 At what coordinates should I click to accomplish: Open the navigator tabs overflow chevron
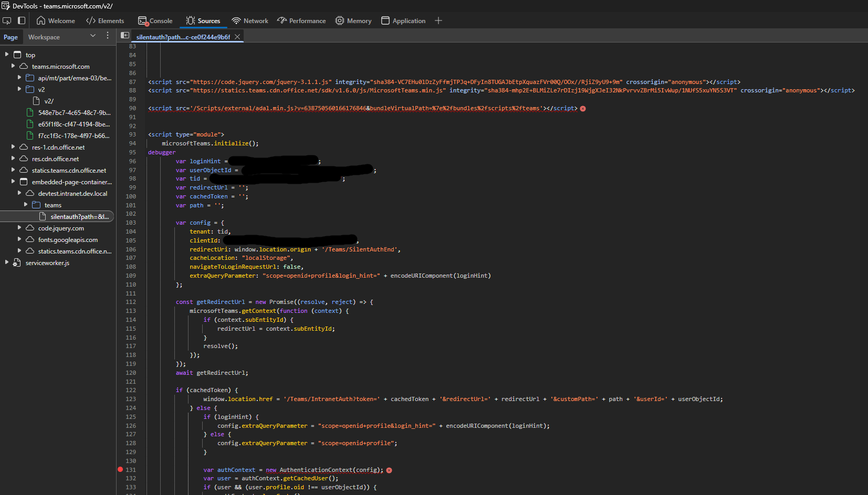[93, 36]
